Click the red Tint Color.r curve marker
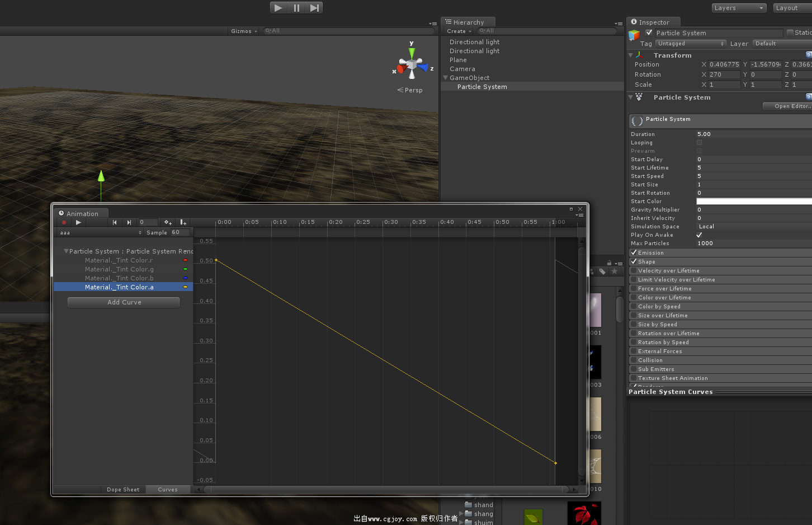The image size is (812, 525). [185, 260]
